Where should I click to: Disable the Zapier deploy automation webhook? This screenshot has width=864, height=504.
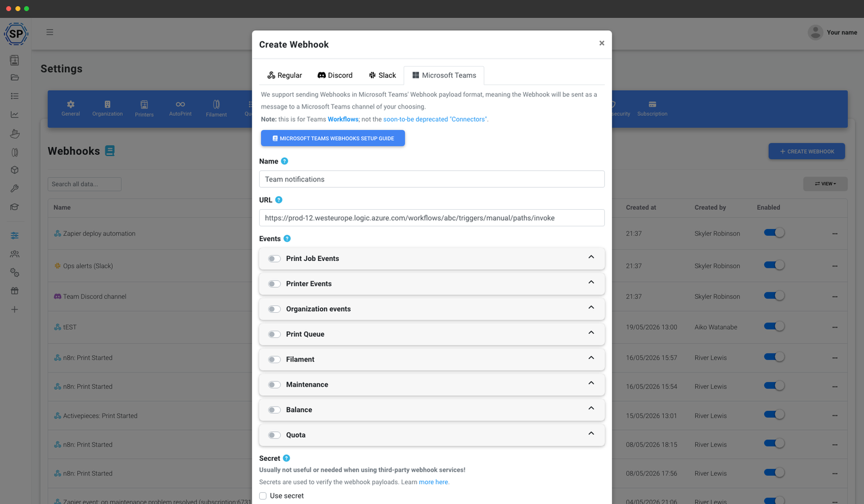tap(774, 233)
